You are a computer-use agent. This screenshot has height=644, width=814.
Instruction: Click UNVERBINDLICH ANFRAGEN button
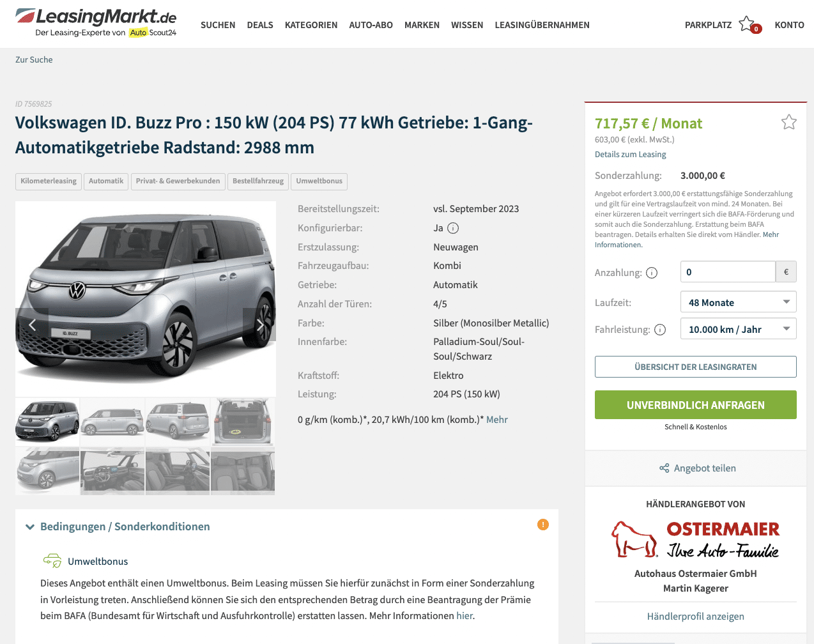[x=696, y=405]
